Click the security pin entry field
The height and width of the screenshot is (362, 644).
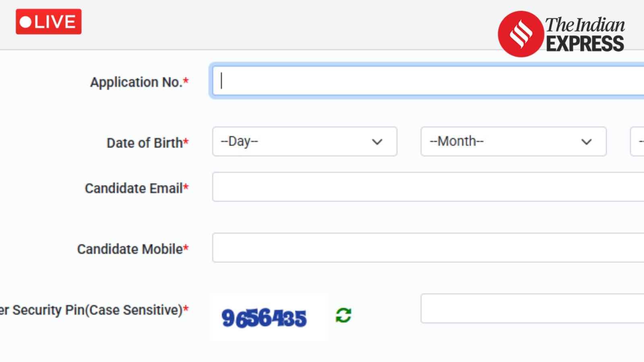[532, 309]
